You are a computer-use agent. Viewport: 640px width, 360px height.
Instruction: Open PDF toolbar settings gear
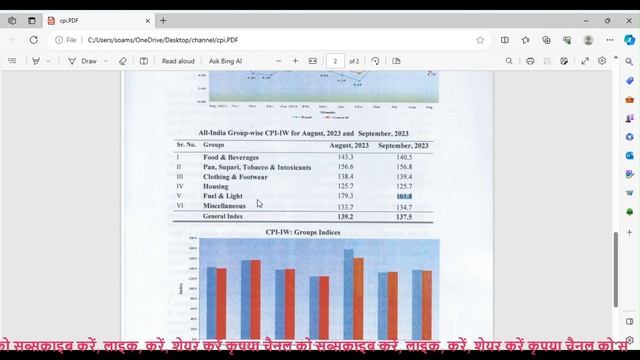click(x=602, y=60)
